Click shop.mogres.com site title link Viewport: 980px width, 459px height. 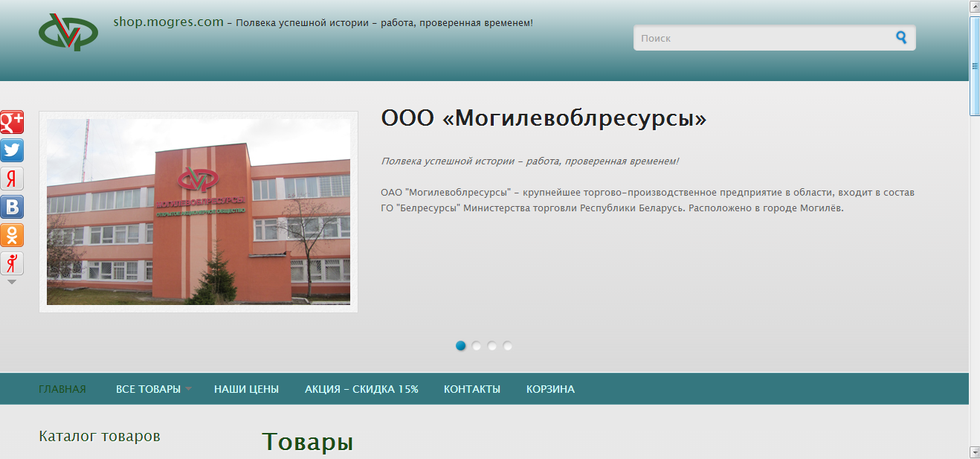[x=169, y=22]
